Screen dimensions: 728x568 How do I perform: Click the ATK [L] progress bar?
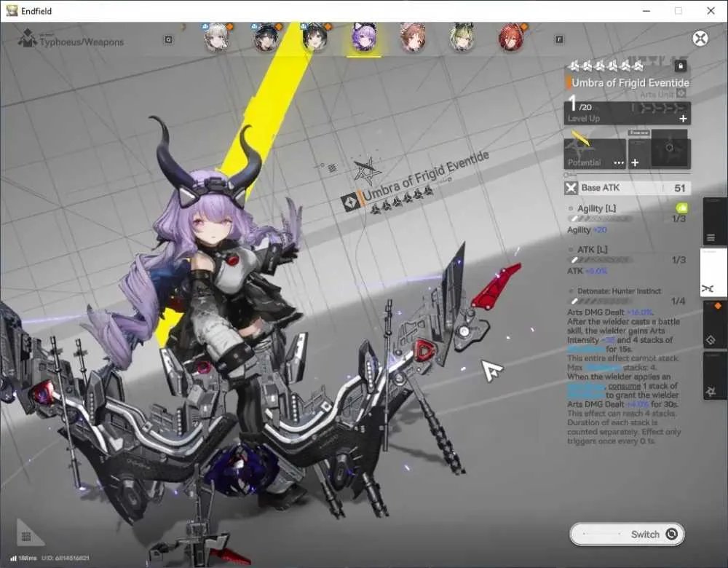click(600, 260)
